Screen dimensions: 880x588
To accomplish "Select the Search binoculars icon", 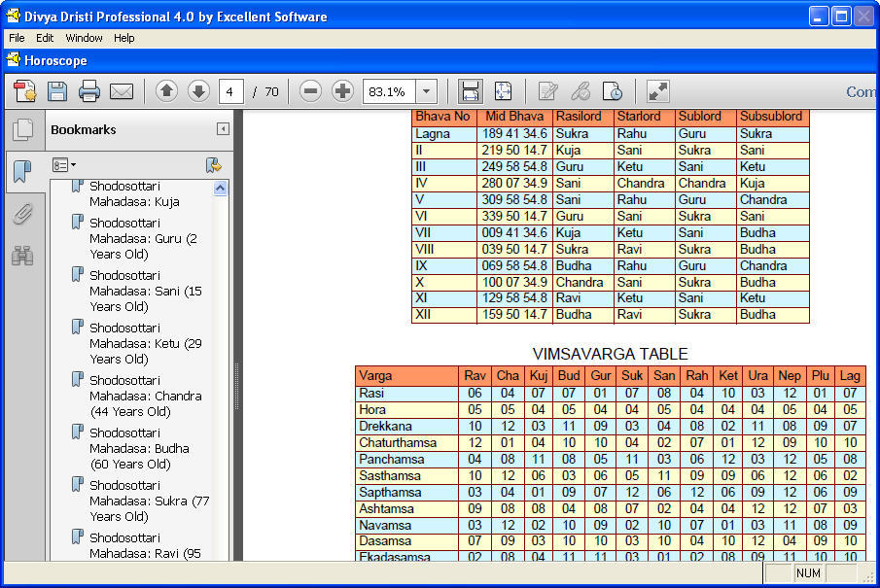I will (x=22, y=256).
